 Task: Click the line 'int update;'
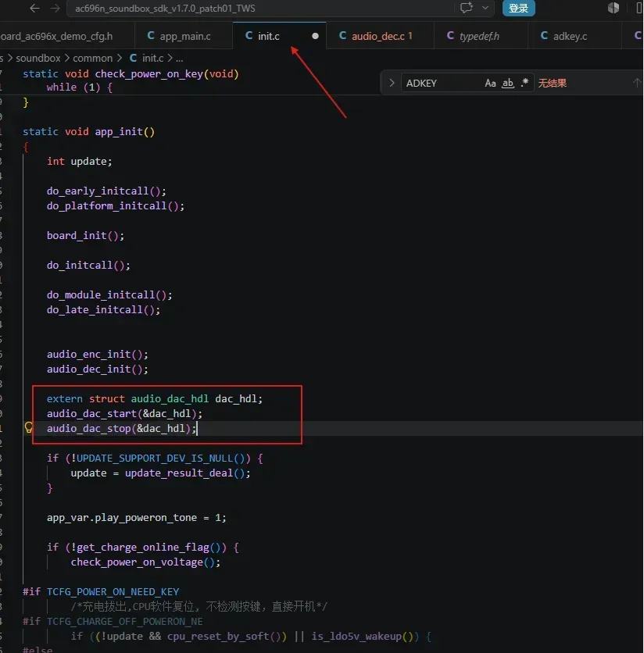79,162
